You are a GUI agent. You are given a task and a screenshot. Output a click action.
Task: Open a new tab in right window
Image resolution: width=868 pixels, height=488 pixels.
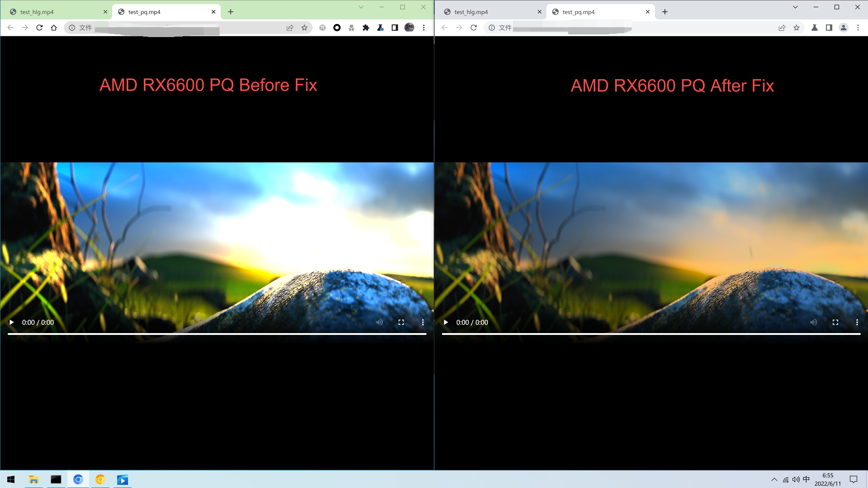click(x=665, y=12)
